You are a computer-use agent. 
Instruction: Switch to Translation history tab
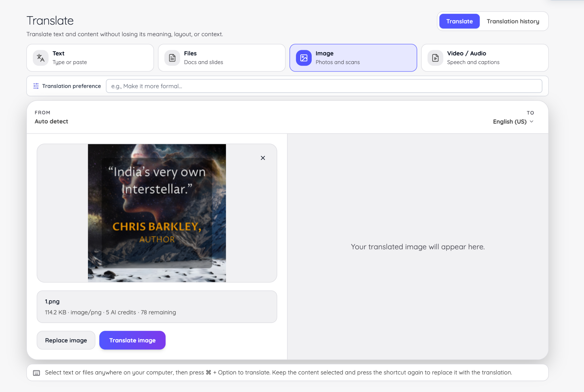pos(513,21)
